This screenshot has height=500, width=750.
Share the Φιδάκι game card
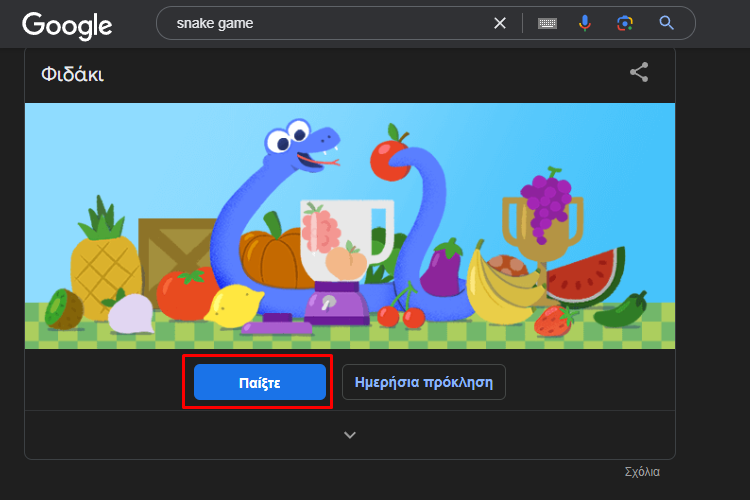pyautogui.click(x=639, y=73)
